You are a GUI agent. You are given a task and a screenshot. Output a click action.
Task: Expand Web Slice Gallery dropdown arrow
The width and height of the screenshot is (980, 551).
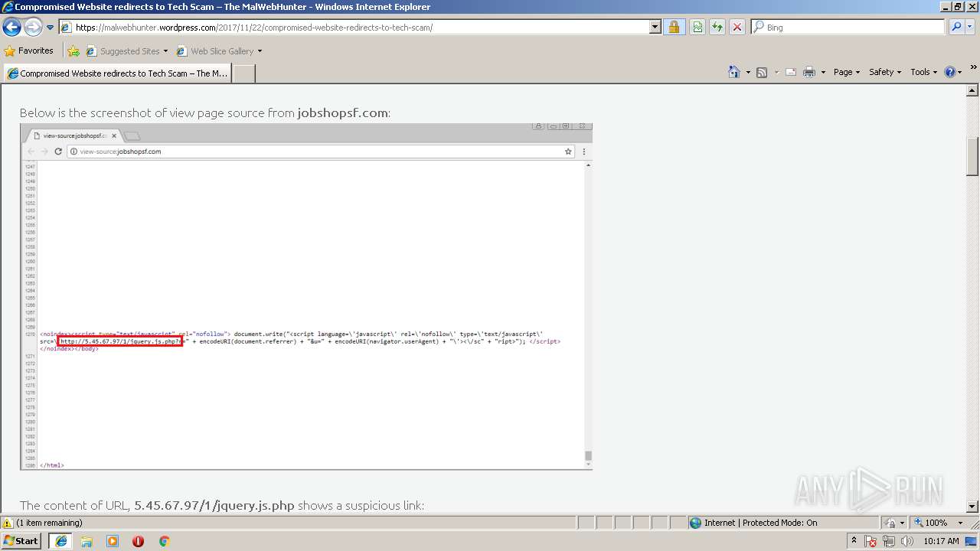click(x=260, y=51)
